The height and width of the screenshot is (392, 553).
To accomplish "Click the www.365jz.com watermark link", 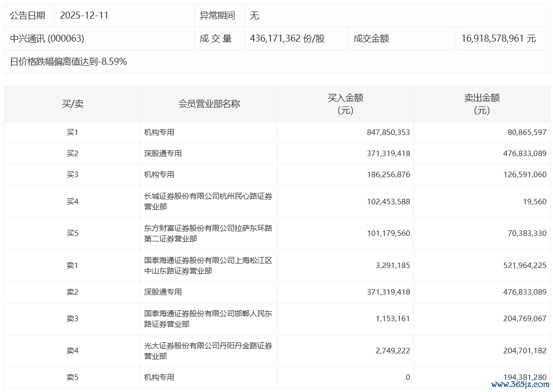I will 520,384.
